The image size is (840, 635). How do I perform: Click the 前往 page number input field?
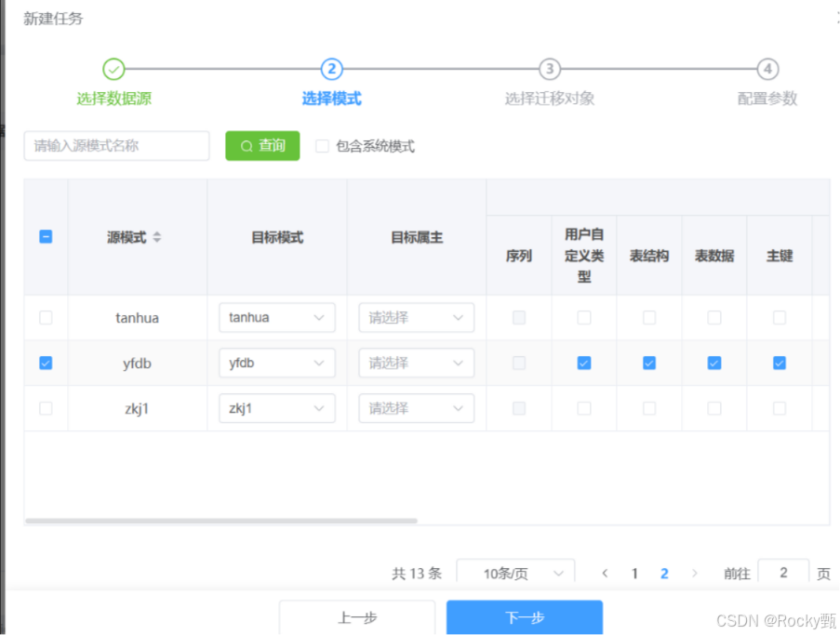(783, 573)
